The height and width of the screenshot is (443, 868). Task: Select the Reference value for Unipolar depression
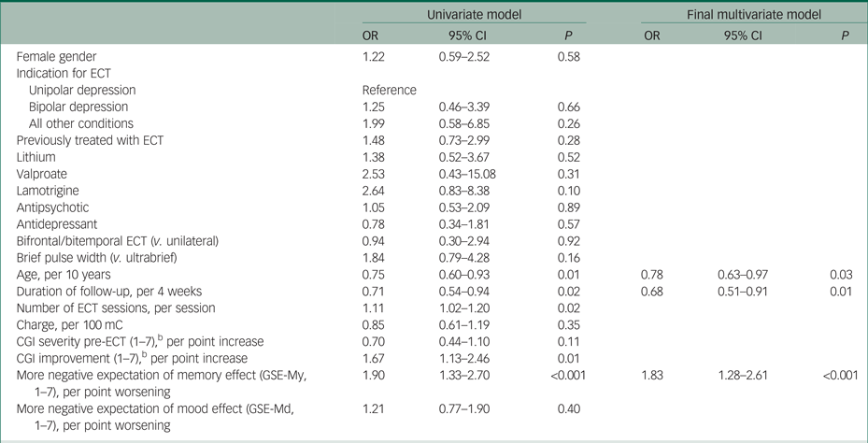[389, 91]
